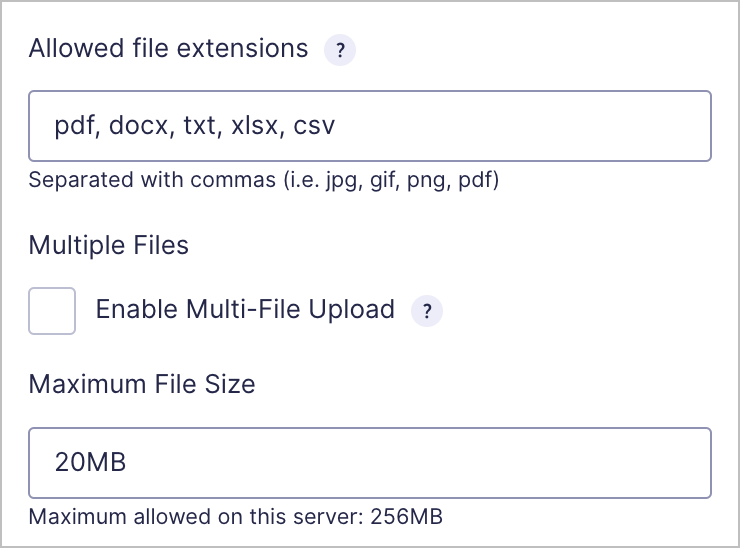Image resolution: width=740 pixels, height=548 pixels.
Task: Enable the Multi-File Upload checkbox
Action: click(52, 311)
